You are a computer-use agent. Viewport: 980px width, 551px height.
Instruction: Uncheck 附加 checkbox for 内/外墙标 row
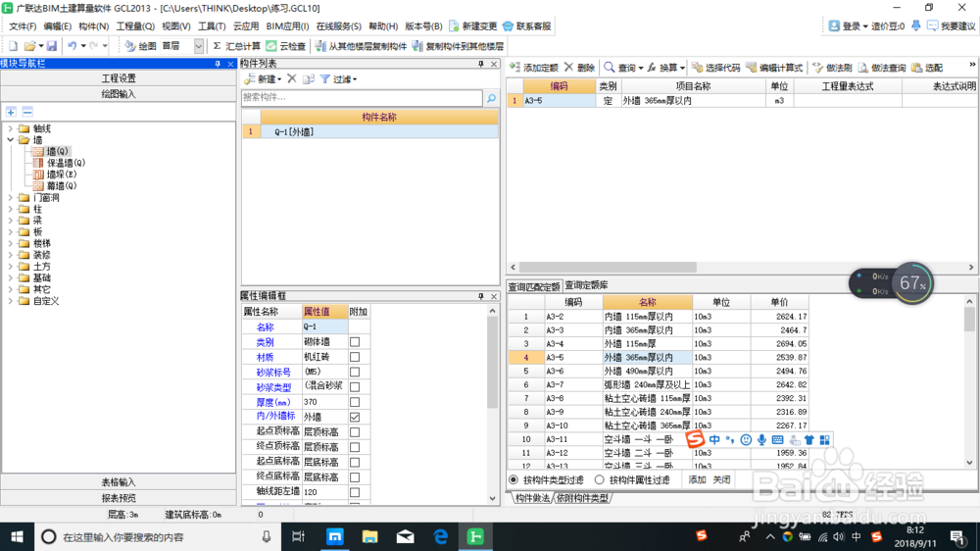[x=355, y=417]
